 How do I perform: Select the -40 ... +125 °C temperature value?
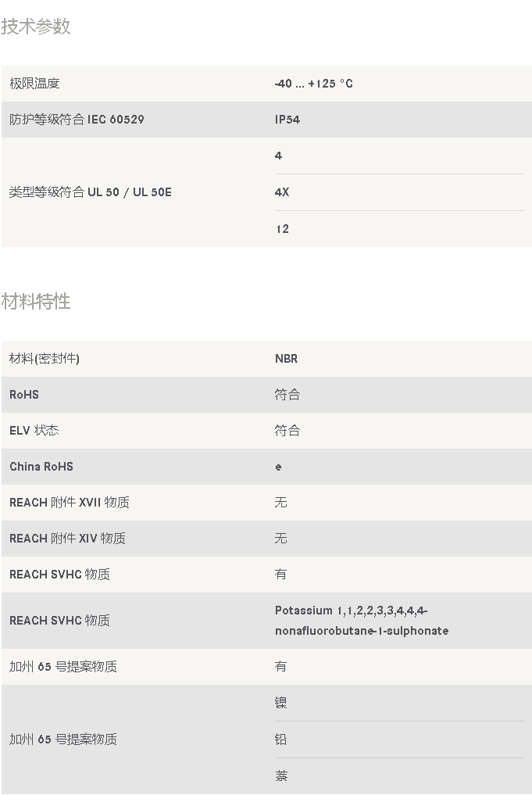[x=313, y=84]
